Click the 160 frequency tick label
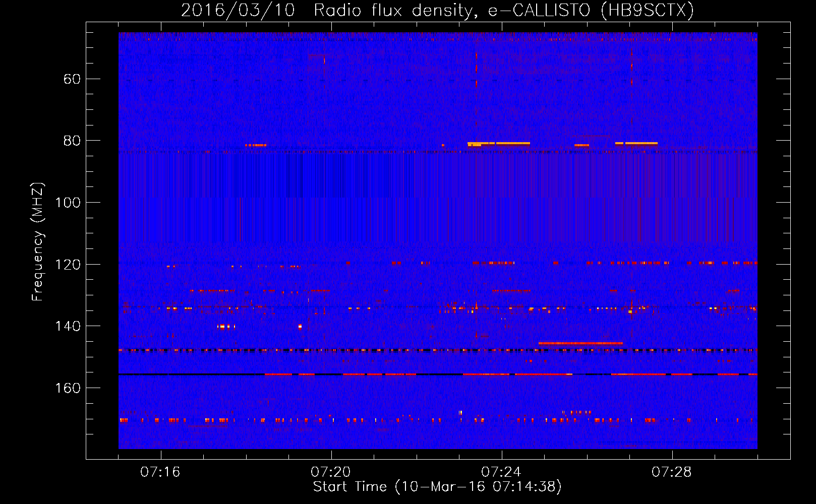Image resolution: width=816 pixels, height=504 pixels. [68, 388]
